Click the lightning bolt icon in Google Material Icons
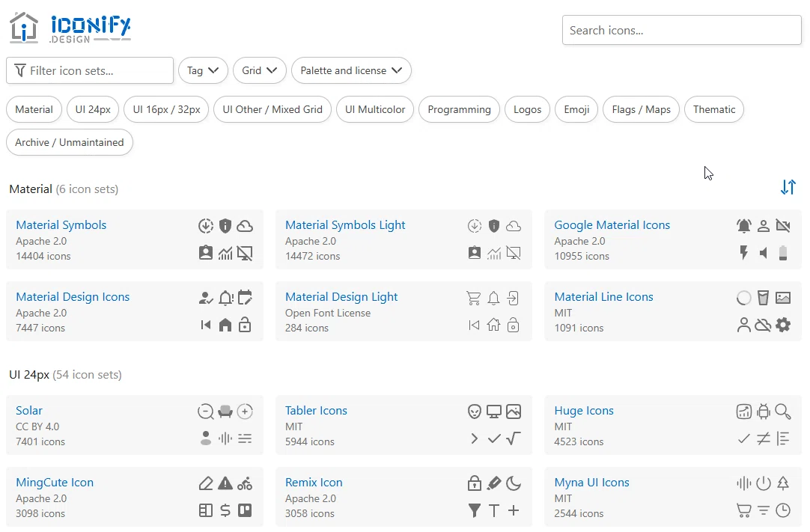 pos(744,253)
